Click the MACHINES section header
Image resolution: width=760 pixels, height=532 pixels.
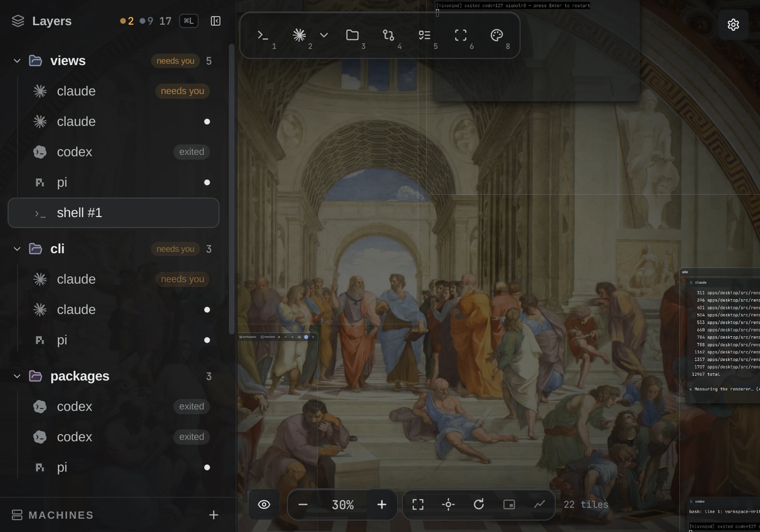[61, 515]
